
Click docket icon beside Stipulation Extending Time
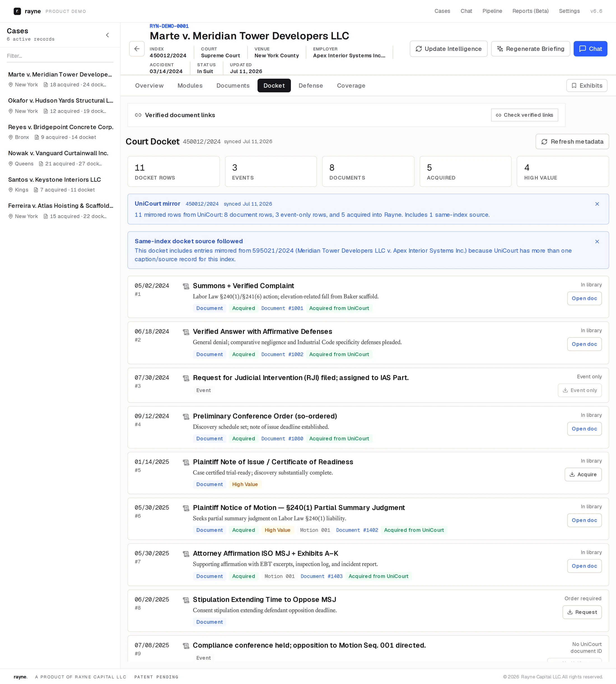point(186,600)
